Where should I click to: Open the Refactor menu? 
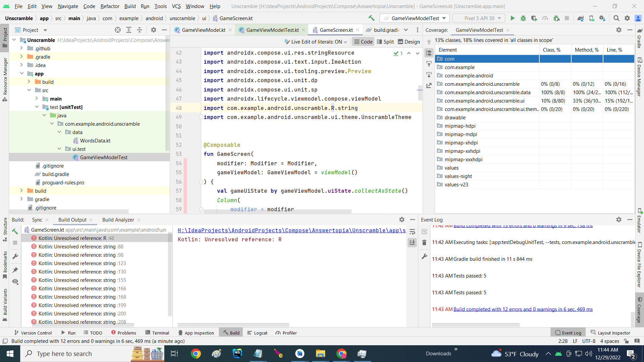(110, 6)
